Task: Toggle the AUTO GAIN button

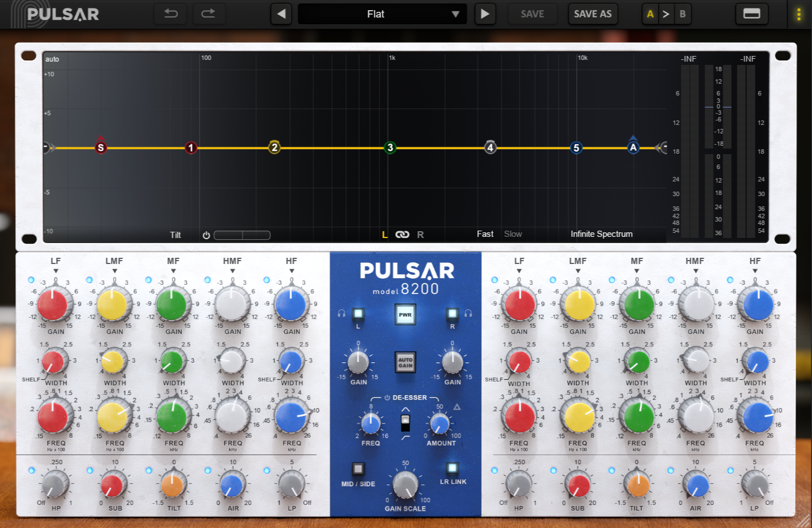Action: coord(405,362)
